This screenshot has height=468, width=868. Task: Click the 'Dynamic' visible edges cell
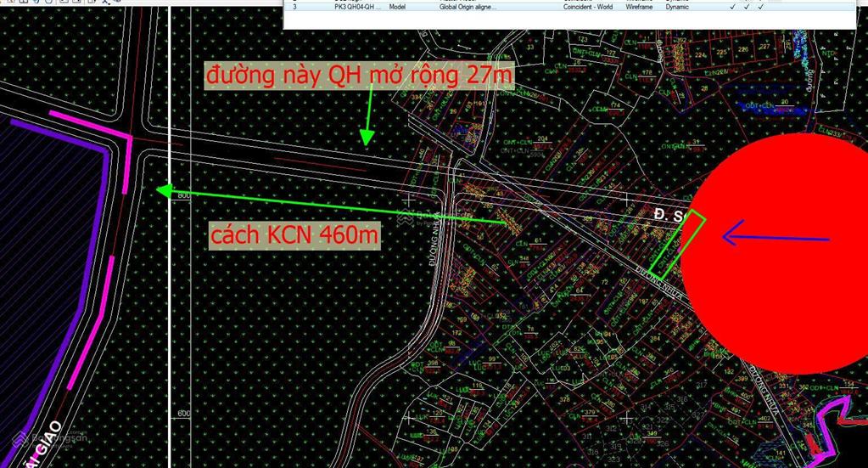point(677,7)
